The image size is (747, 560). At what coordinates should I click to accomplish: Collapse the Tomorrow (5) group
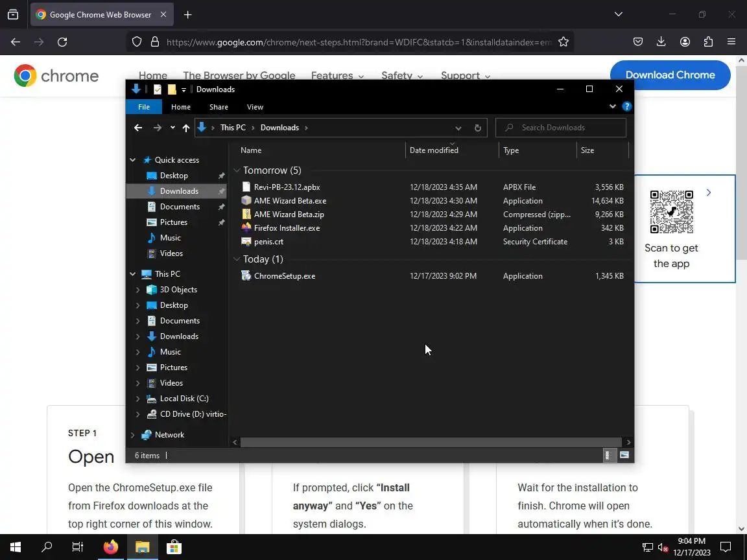click(237, 170)
